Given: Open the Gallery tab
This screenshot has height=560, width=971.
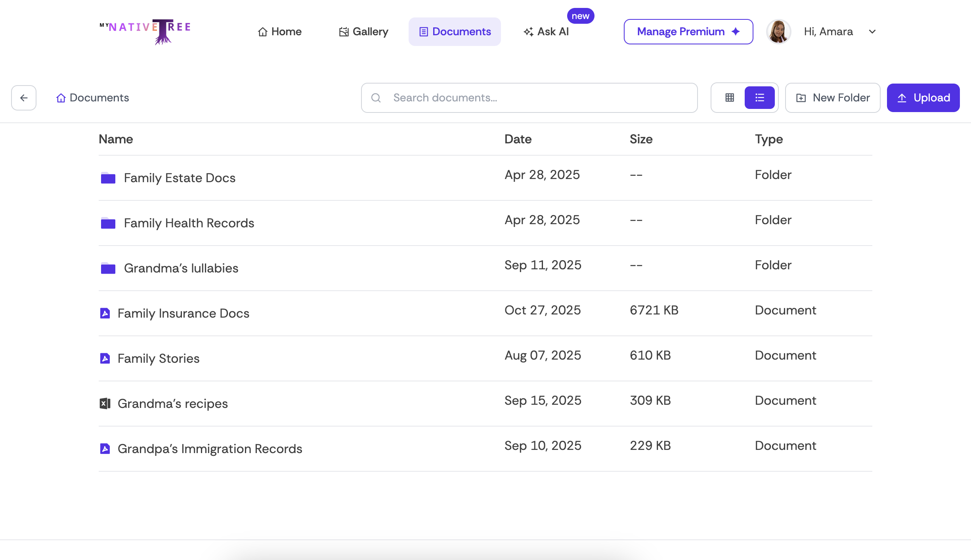Looking at the screenshot, I should click(x=363, y=32).
